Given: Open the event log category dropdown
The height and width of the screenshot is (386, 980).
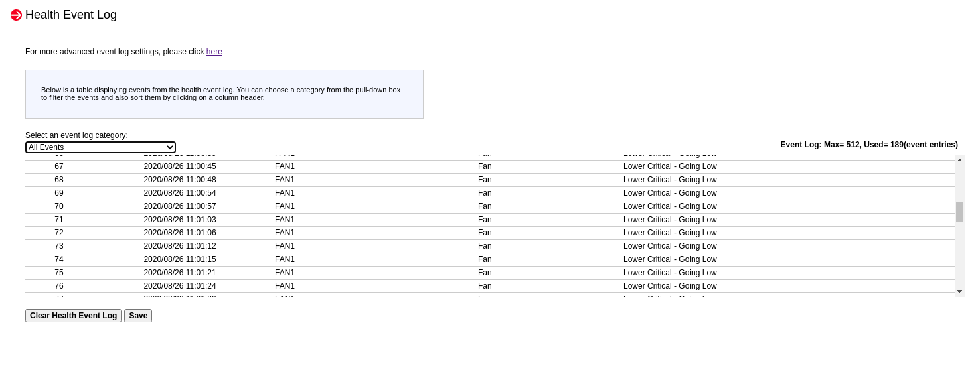Looking at the screenshot, I should pyautogui.click(x=100, y=147).
